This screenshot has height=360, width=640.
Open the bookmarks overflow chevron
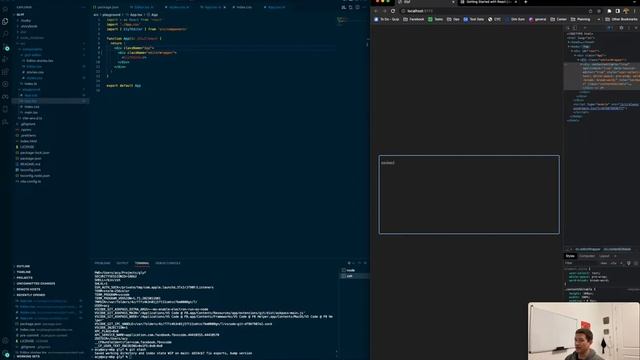pyautogui.click(x=598, y=19)
